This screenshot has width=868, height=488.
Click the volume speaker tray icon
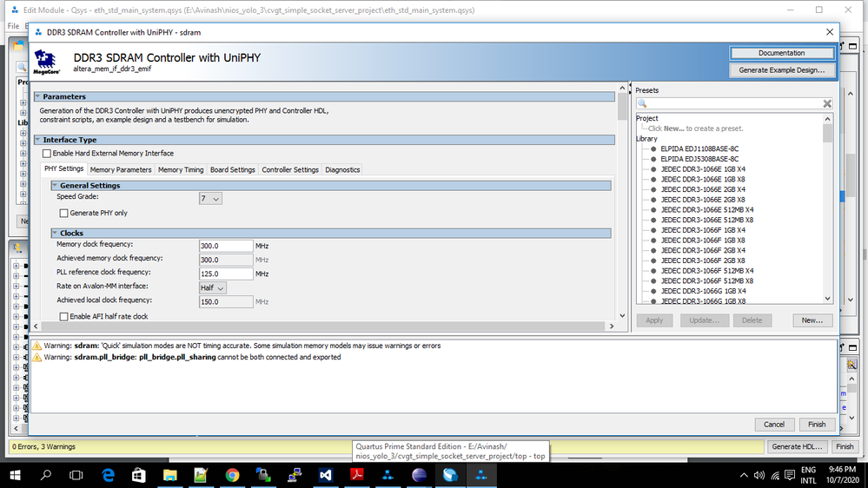pos(759,475)
